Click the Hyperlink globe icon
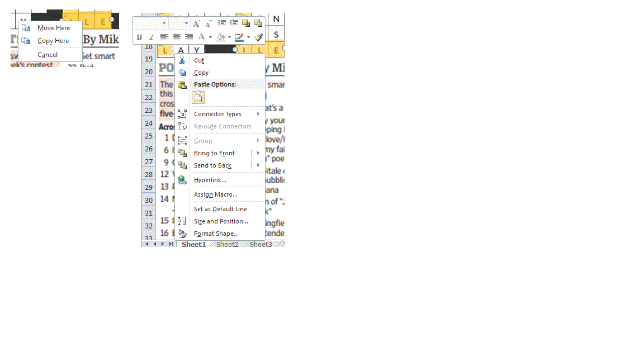Viewport: 644px width, 362px height. [x=182, y=180]
